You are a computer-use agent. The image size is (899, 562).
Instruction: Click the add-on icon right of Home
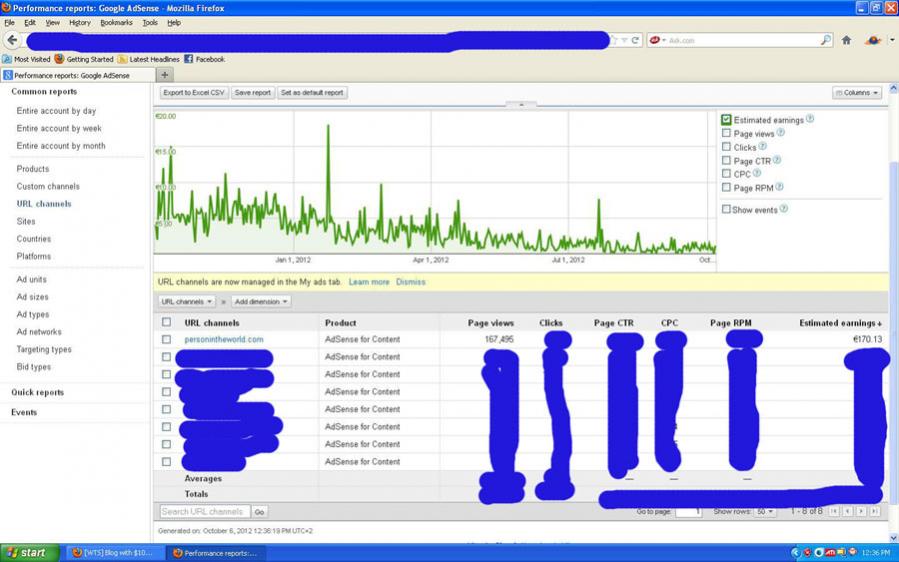tap(873, 40)
